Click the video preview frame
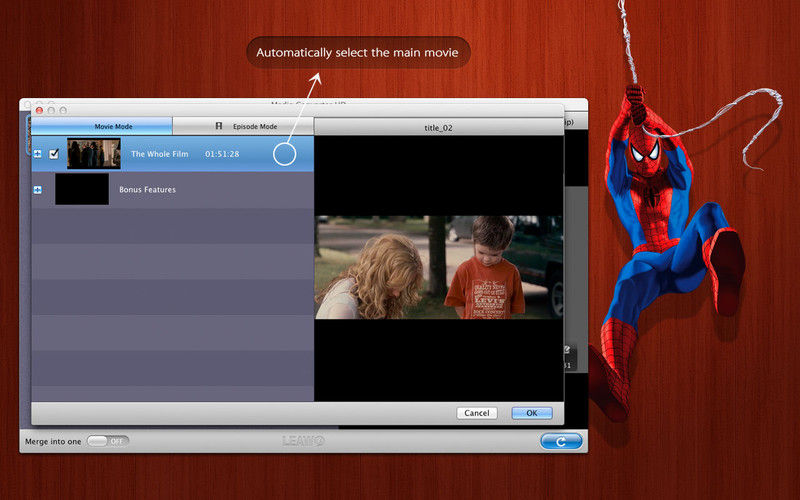Screen dimensions: 800x500 pyautogui.click(x=439, y=267)
